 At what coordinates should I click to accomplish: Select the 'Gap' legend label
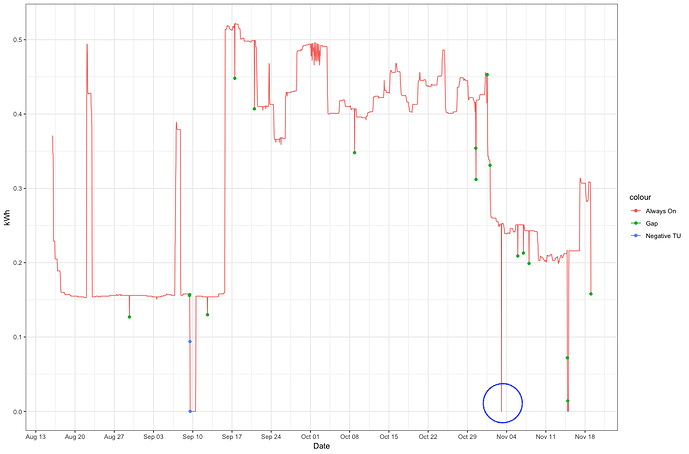(652, 224)
